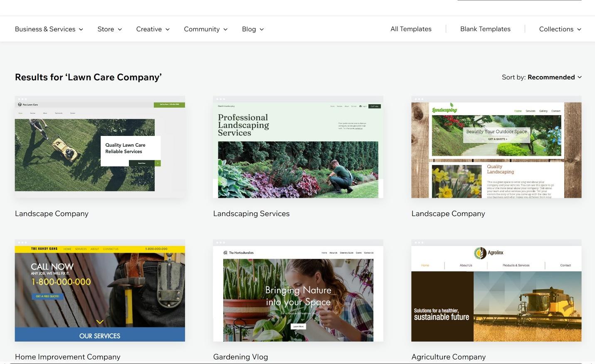Screen dimensions: 595x364
Task: Click the Learn More button in the Gardening Vlog preview
Action: 299,326
